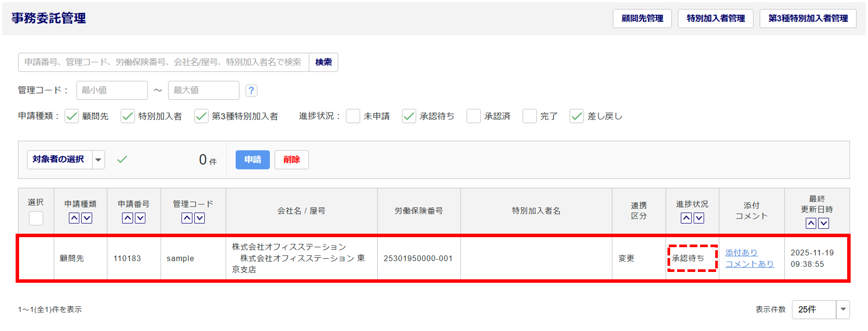Screen dimensions: 868x331
Task: Open the コメントあり link
Action: coord(750,264)
